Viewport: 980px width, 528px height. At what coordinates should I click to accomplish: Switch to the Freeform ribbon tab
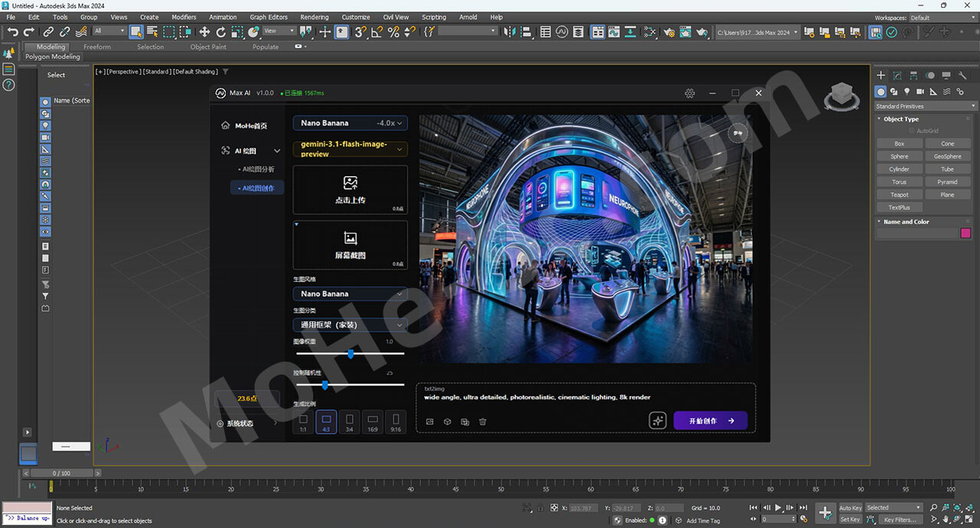[97, 47]
